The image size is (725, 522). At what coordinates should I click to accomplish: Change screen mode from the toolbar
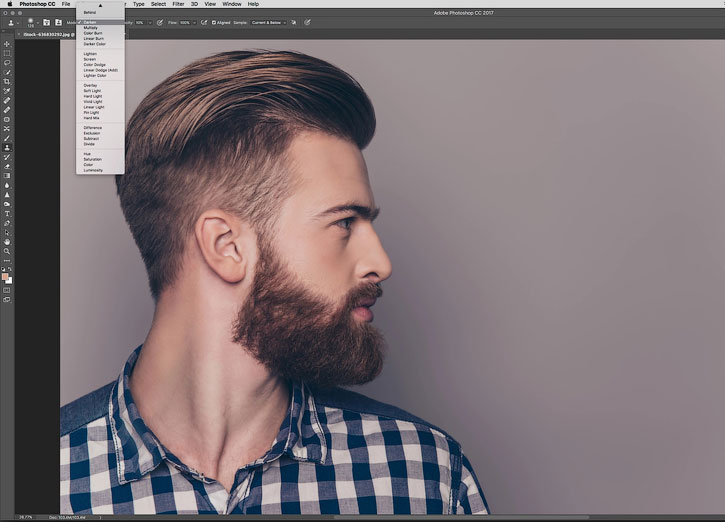(x=7, y=300)
